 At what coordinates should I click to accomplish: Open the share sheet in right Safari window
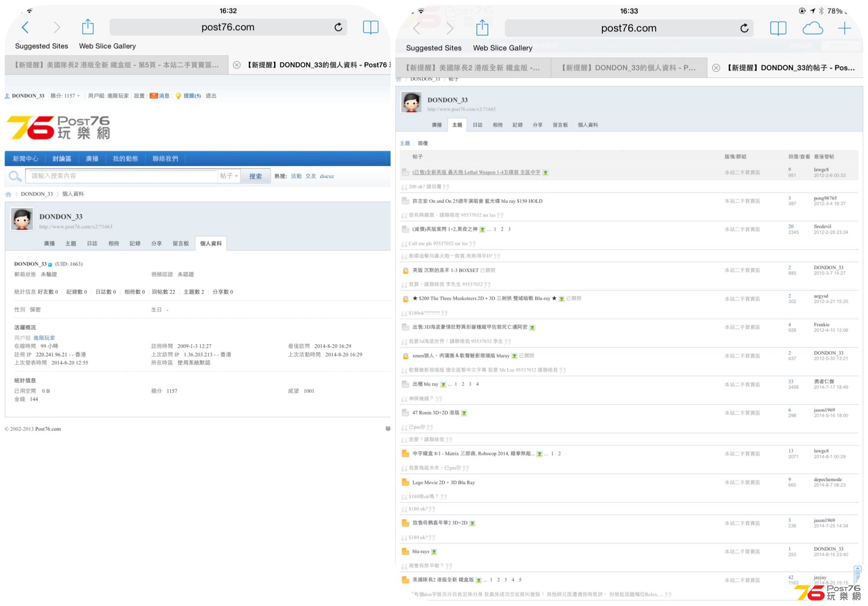click(482, 28)
